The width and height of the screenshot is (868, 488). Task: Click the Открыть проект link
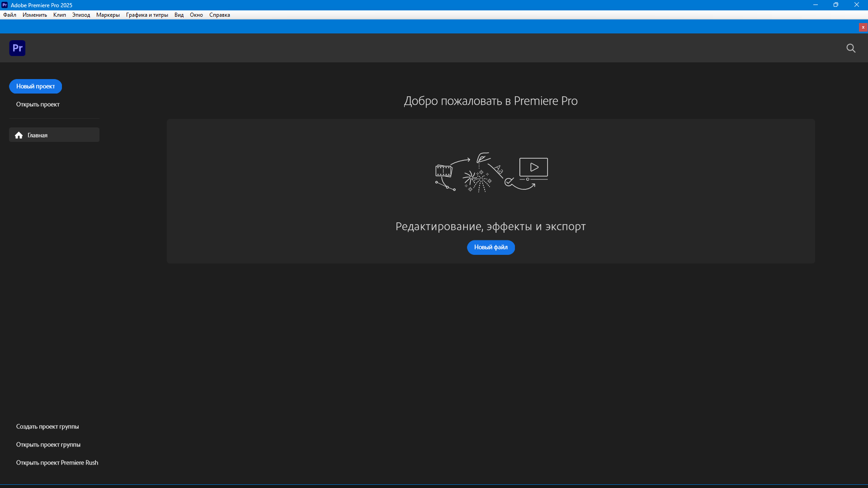[x=38, y=104]
